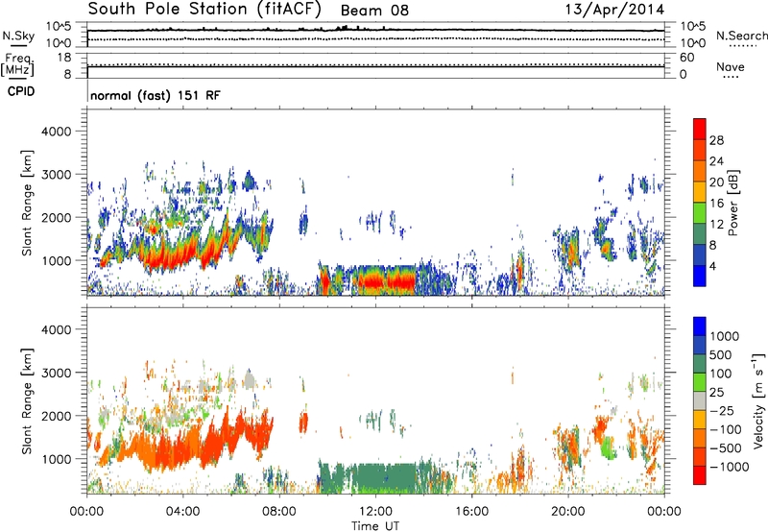This screenshot has height=532, width=768.
Task: Click the dark green velocity patch near 12:00
Action: tap(382, 474)
